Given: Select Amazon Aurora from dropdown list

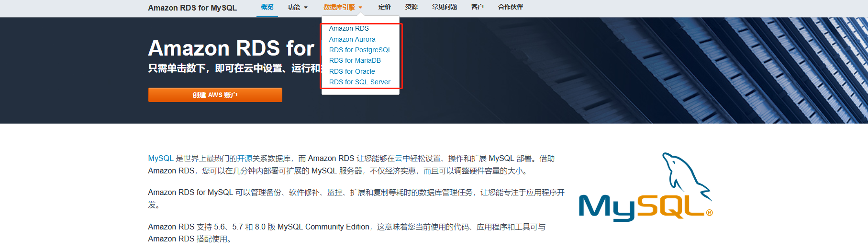Looking at the screenshot, I should (x=352, y=39).
